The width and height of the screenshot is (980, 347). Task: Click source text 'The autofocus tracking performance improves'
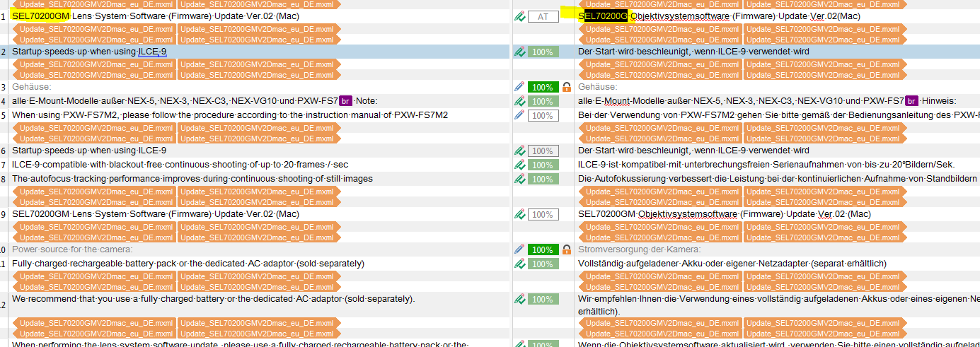(108, 179)
